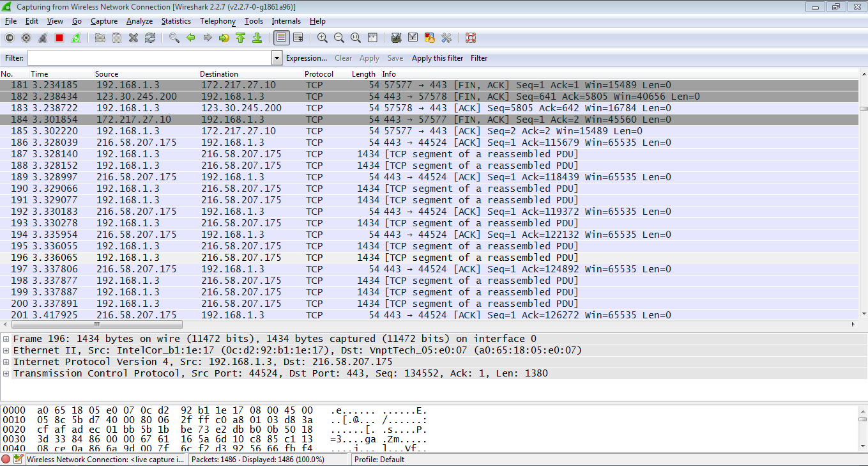Viewport: 868px width, 466px height.
Task: Click Profile: Default in status bar
Action: pos(379,460)
